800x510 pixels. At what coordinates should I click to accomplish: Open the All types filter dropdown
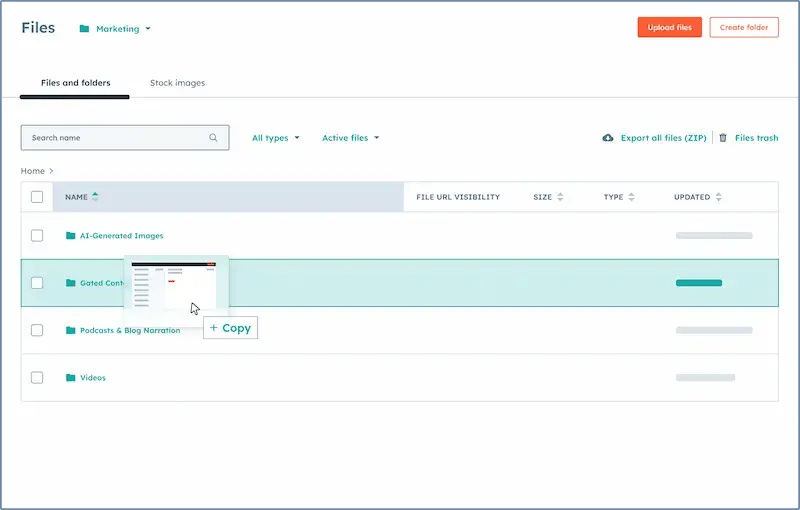coord(276,138)
